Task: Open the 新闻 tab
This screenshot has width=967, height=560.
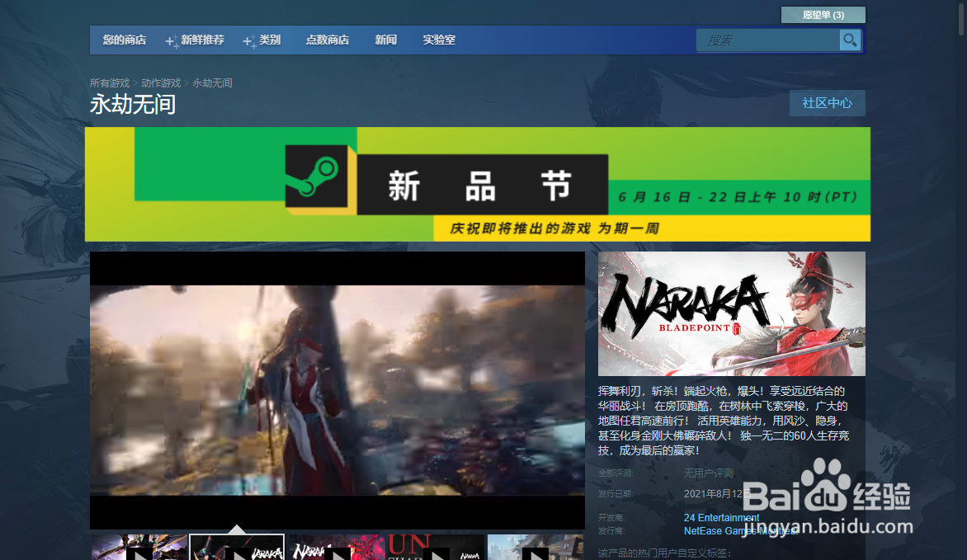Action: 386,40
